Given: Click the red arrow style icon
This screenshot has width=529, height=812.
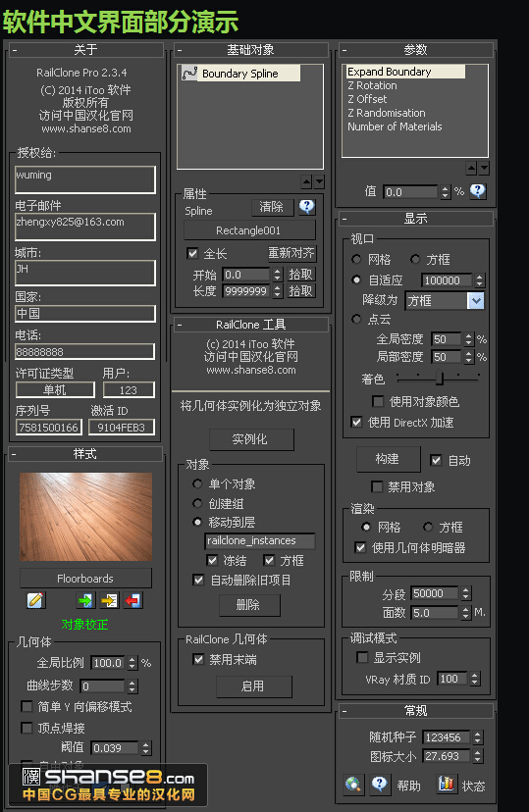Looking at the screenshot, I should [132, 600].
